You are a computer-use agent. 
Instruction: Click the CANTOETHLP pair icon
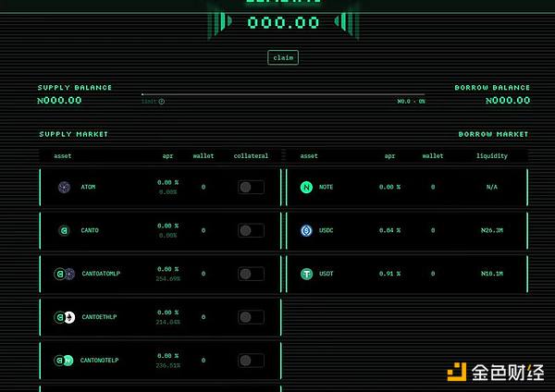tap(65, 317)
